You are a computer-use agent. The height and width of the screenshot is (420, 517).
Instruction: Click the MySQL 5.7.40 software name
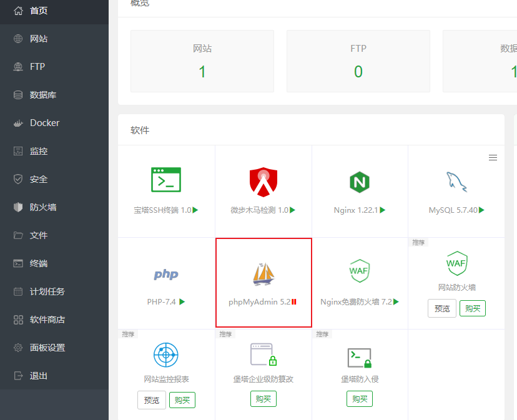453,210
